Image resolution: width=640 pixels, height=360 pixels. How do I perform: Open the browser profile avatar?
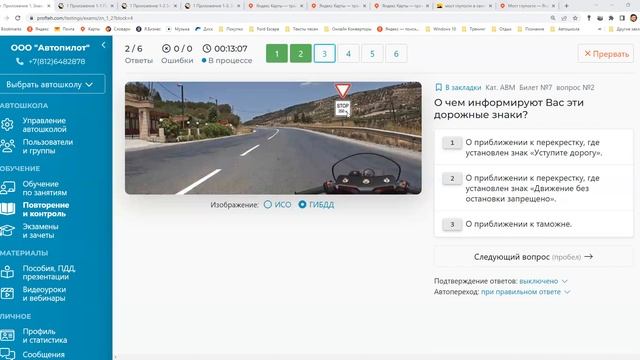point(633,18)
